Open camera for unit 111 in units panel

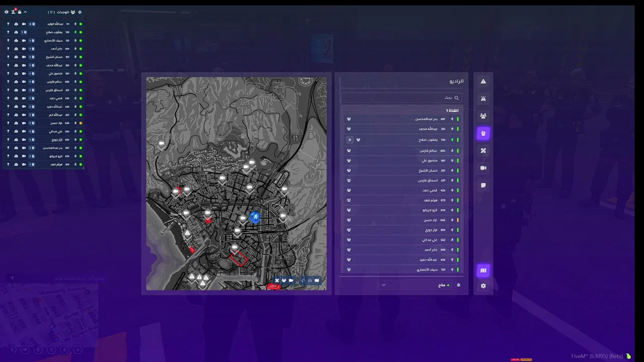(24, 24)
